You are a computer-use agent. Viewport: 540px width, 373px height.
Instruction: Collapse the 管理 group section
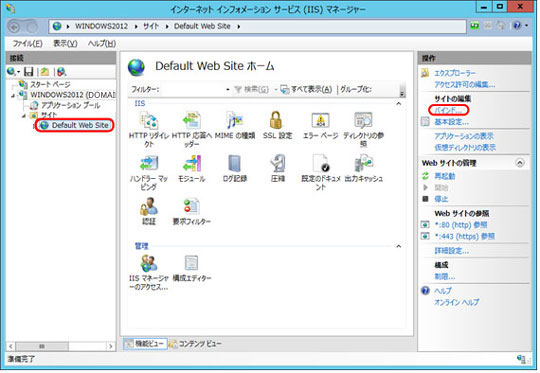click(x=398, y=246)
